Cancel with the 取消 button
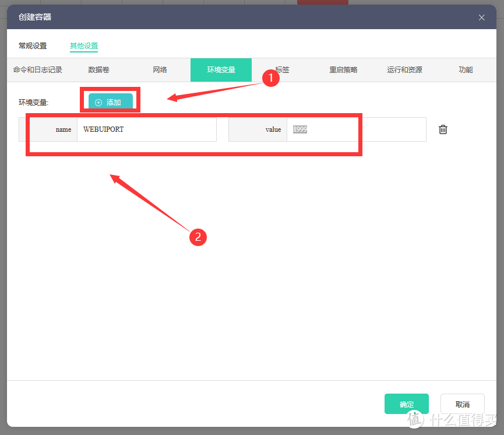Screen dimensions: 504x435 [x=463, y=404]
